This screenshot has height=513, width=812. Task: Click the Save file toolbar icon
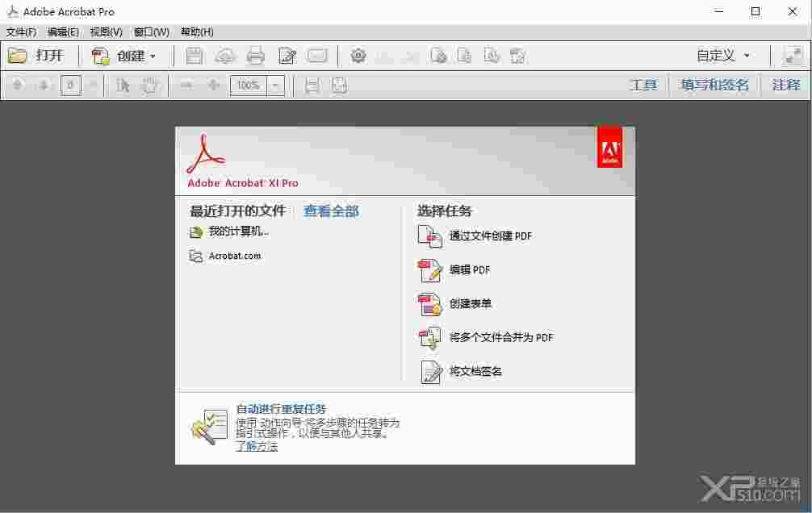point(195,56)
